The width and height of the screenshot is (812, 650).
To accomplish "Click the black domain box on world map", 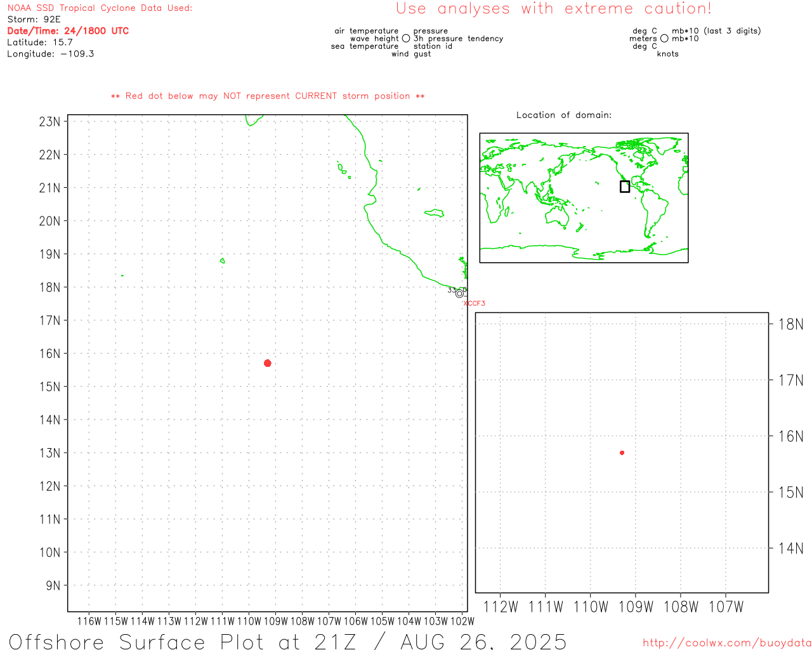I will pos(625,186).
